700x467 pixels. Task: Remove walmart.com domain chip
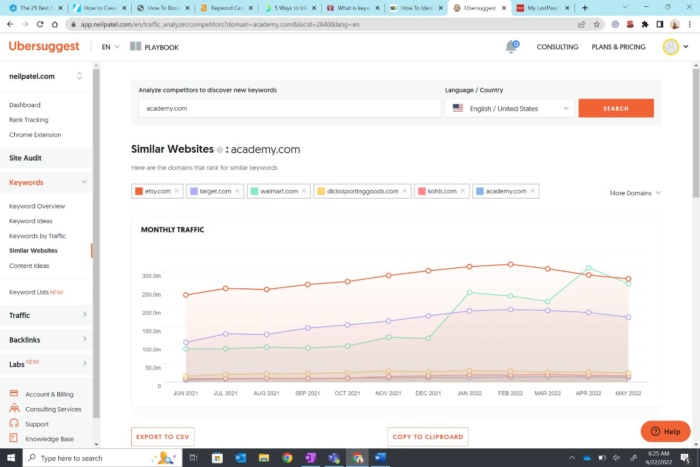tap(304, 191)
